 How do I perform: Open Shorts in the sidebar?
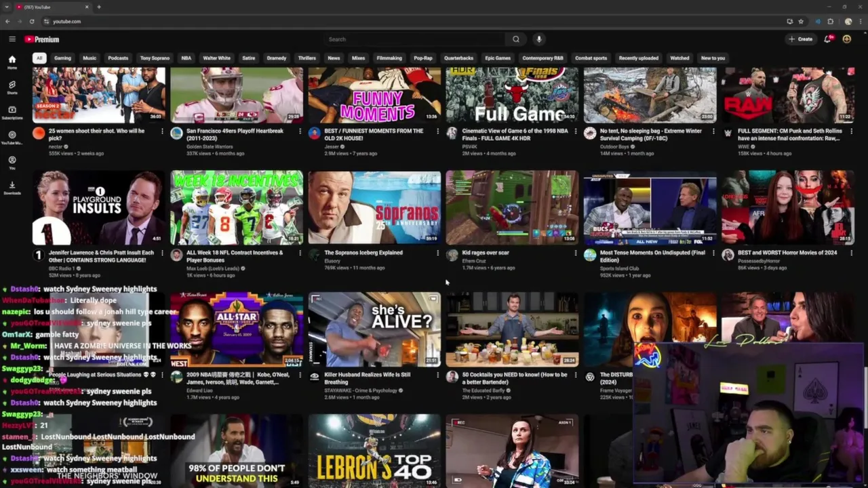12,87
